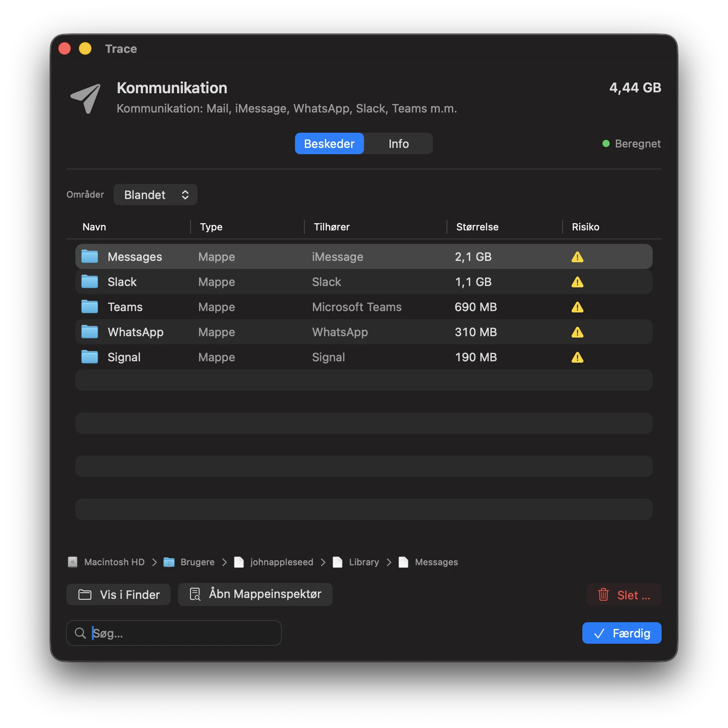This screenshot has width=728, height=728.
Task: Select the Slack row name
Action: (122, 282)
